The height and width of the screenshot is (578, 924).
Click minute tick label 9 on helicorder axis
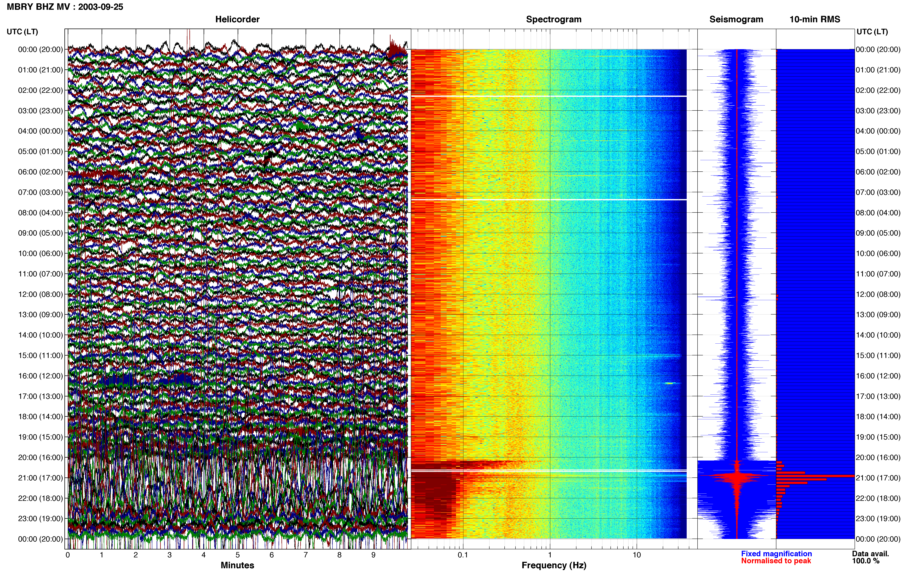click(373, 555)
